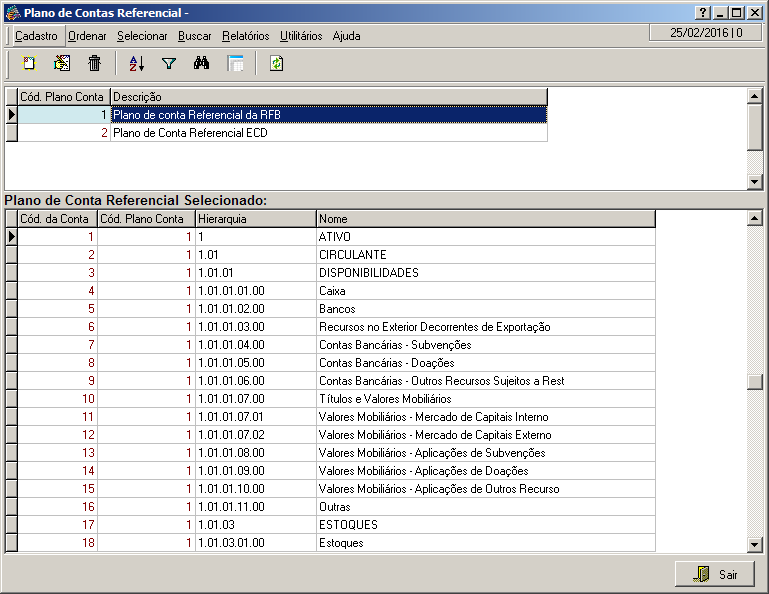769x594 pixels.
Task: Click the edit record toolbar icon
Action: click(x=62, y=64)
